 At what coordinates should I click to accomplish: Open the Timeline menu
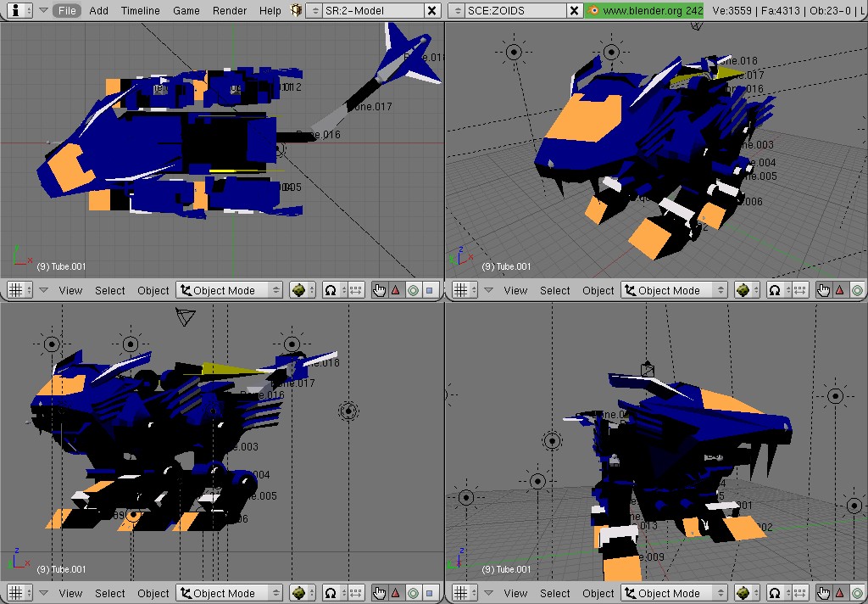[140, 10]
